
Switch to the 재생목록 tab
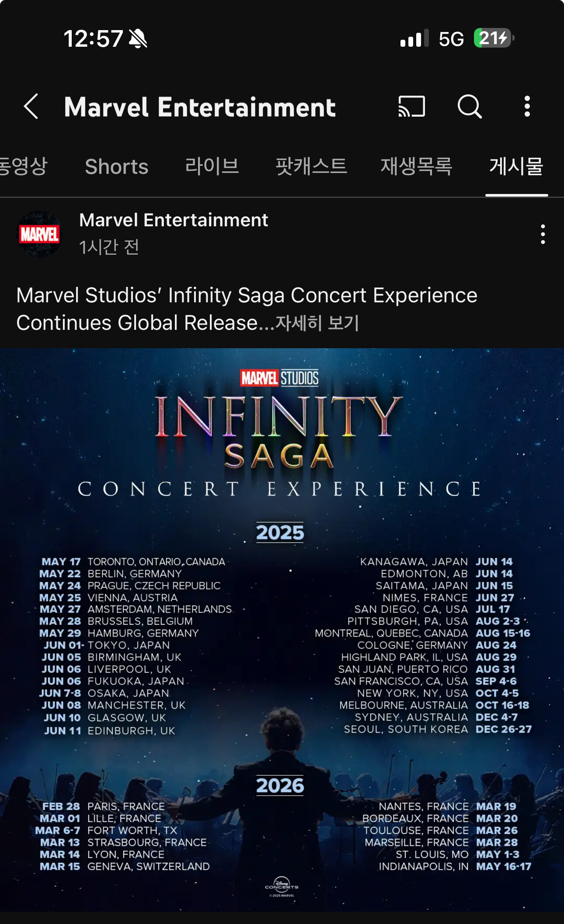(x=416, y=166)
